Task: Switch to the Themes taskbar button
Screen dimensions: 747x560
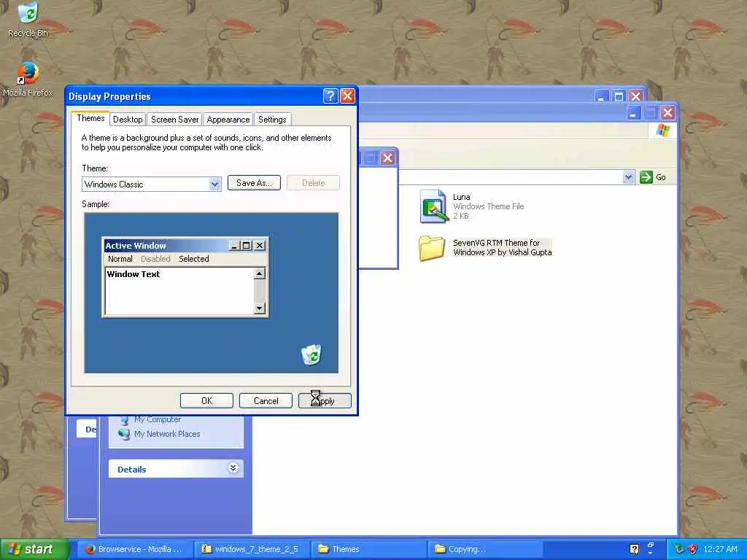Action: [x=369, y=549]
